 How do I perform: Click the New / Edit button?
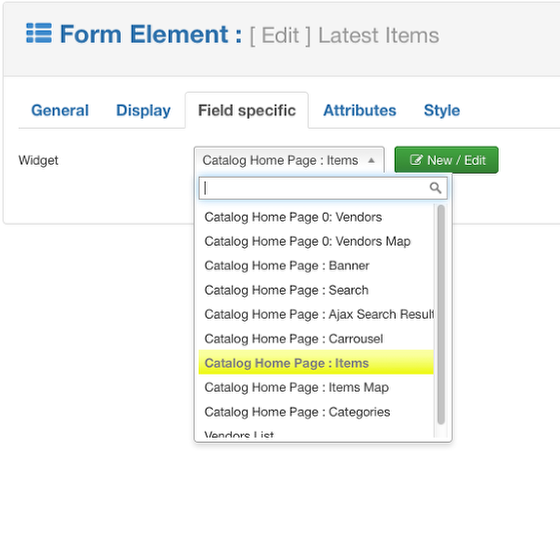tap(446, 160)
